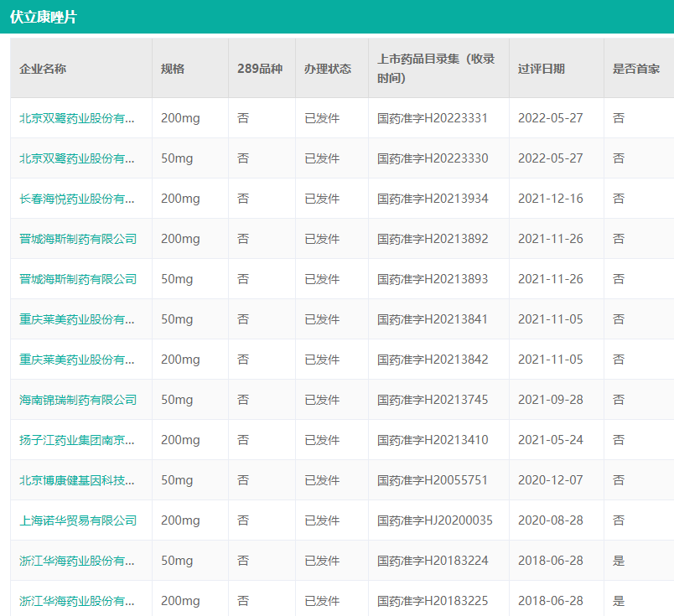Viewport: 674px width, 616px height.
Task: Click 海南锦瑞制药有限公司 company link
Action: (x=78, y=400)
